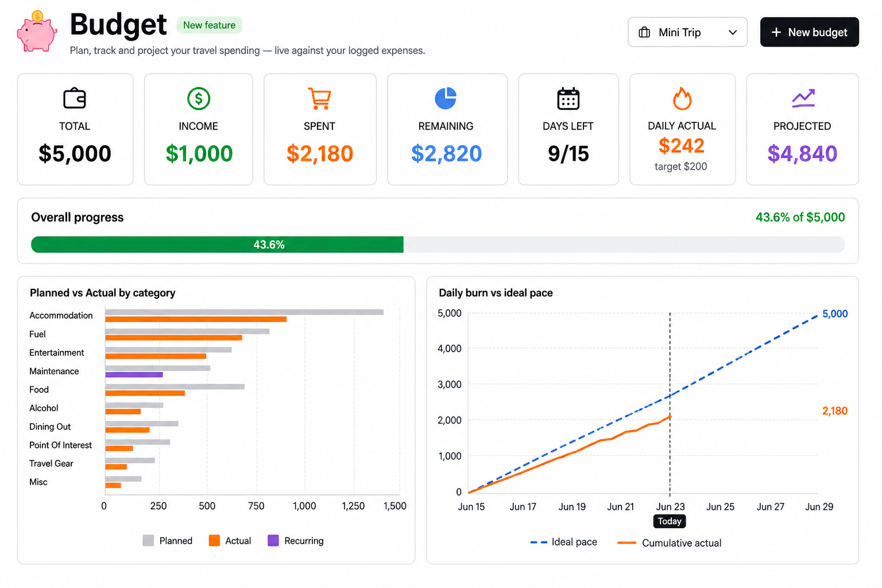Click the Entertainment category label
The width and height of the screenshot is (882, 588).
57,353
